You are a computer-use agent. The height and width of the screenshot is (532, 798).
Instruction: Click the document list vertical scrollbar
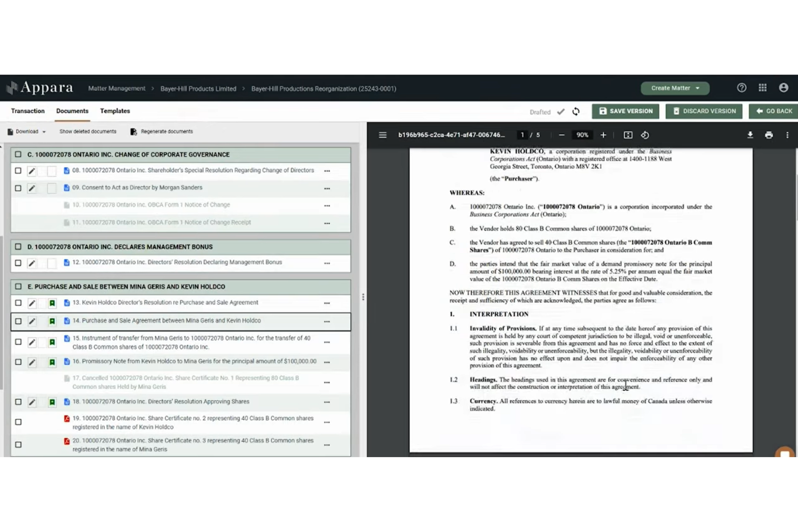(x=2, y=313)
